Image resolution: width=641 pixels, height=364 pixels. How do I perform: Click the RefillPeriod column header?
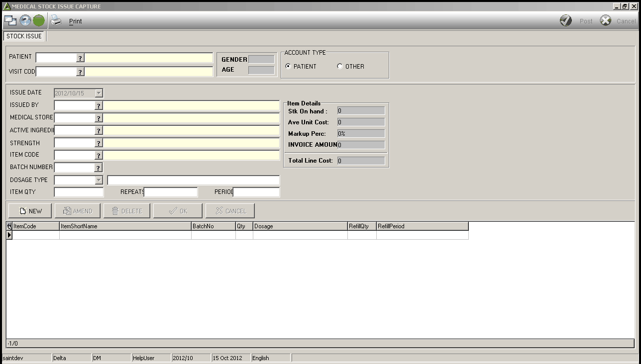pyautogui.click(x=423, y=226)
